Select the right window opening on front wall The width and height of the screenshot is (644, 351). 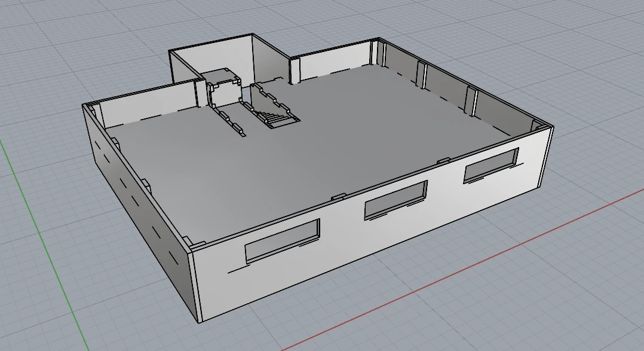pyautogui.click(x=491, y=165)
